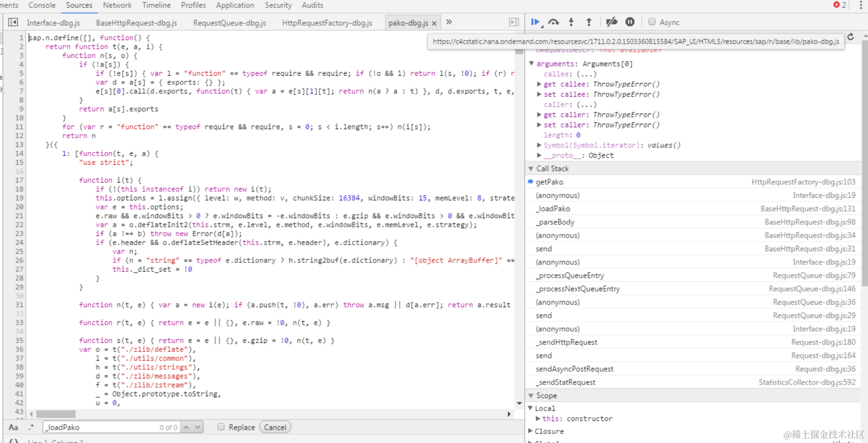The height and width of the screenshot is (443, 868).
Task: Go to previous search match
Action: 186,427
